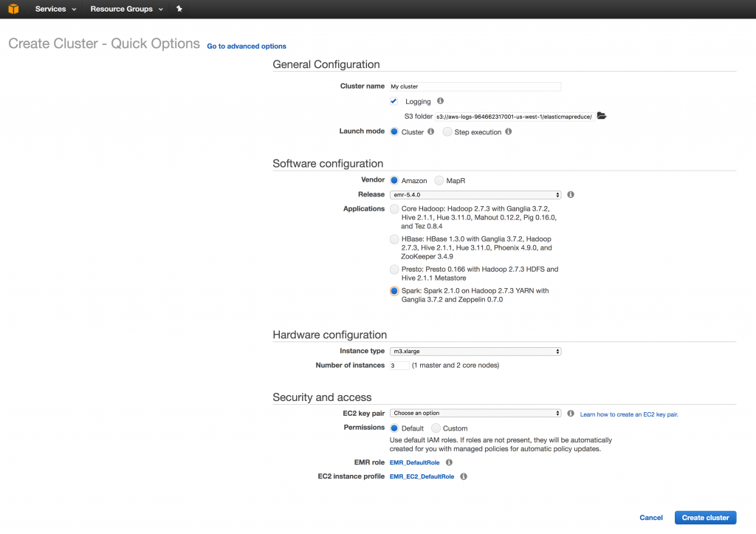Select Presto applications option
Viewport: 756px width, 534px height.
tap(394, 269)
